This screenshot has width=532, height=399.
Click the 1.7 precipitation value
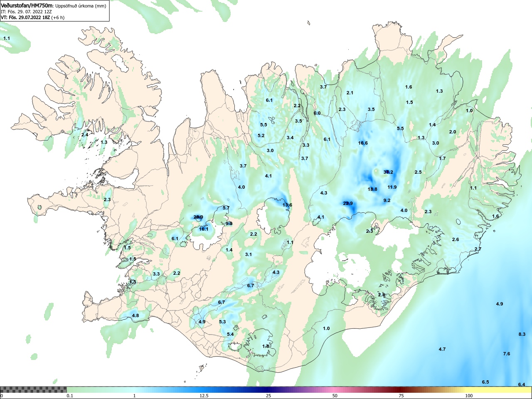click(442, 158)
